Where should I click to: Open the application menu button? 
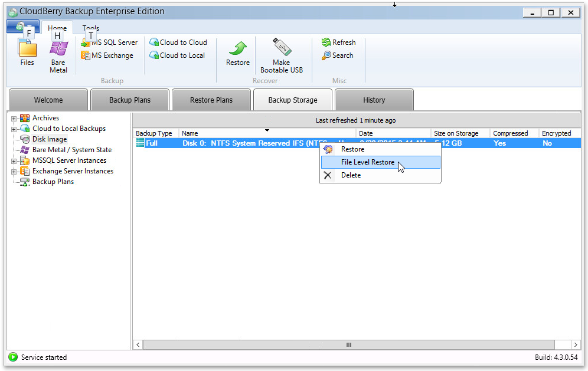22,26
